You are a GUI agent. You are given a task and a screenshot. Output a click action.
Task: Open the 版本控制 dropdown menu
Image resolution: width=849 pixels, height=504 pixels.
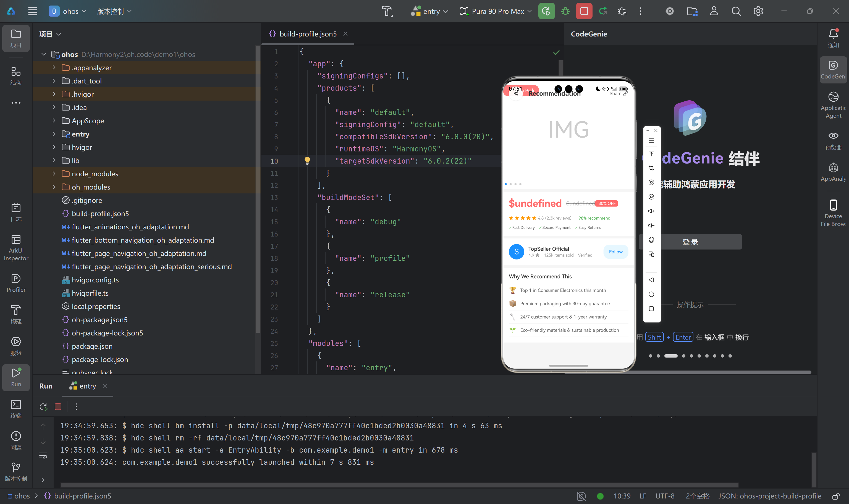point(114,11)
